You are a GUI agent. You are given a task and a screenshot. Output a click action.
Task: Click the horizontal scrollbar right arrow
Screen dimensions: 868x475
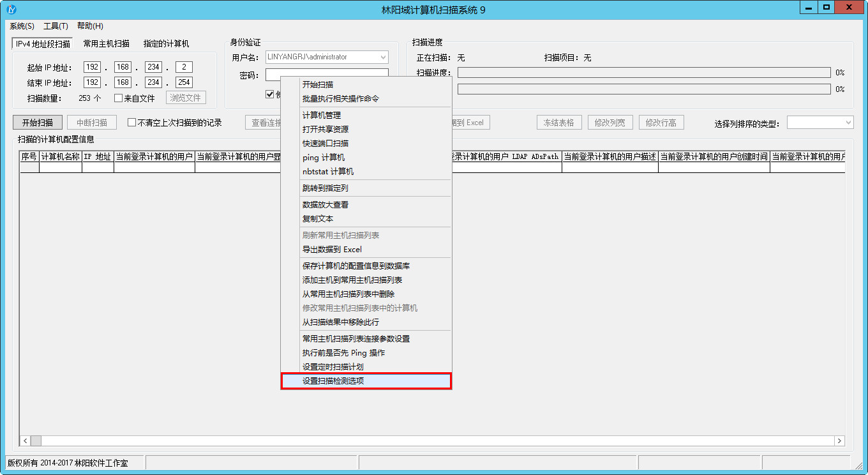tap(839, 441)
